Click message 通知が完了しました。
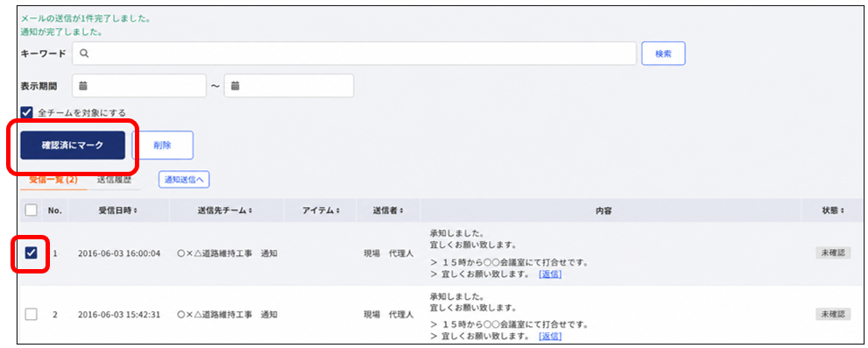 click(x=61, y=32)
